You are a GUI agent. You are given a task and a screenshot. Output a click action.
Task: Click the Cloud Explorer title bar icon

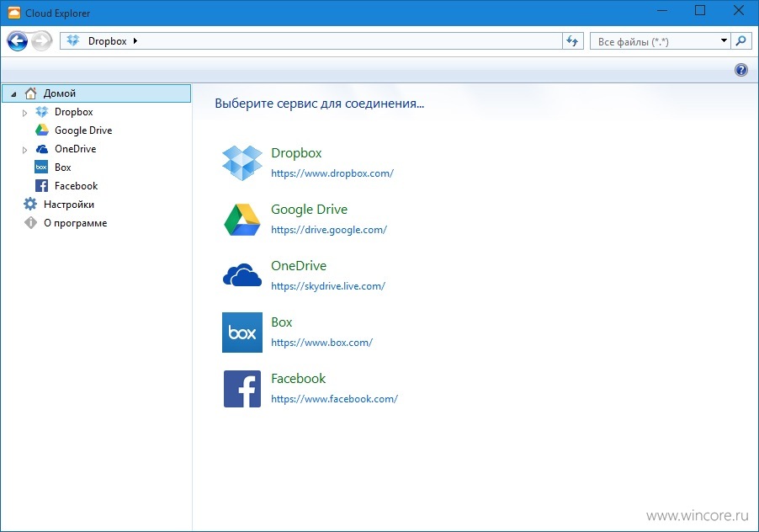[x=14, y=13]
